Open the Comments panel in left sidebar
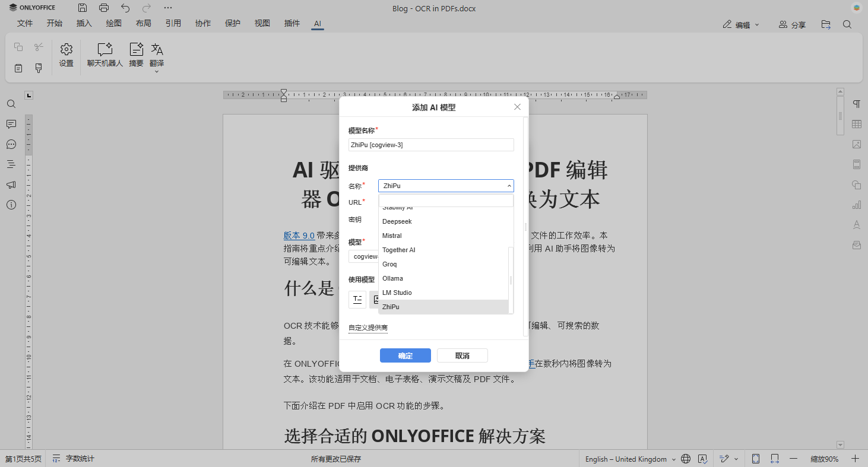The height and width of the screenshot is (467, 868). (x=11, y=124)
